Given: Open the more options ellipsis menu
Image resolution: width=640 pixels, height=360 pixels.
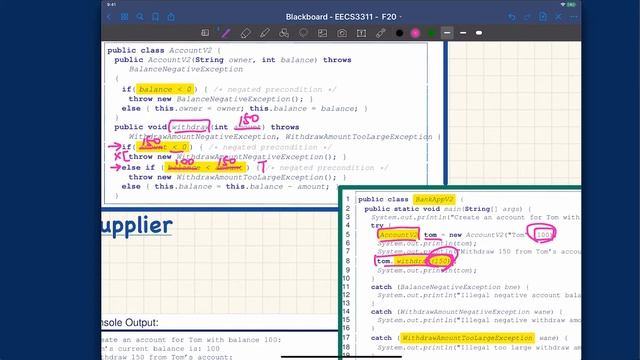Looking at the screenshot, I should click(x=573, y=17).
